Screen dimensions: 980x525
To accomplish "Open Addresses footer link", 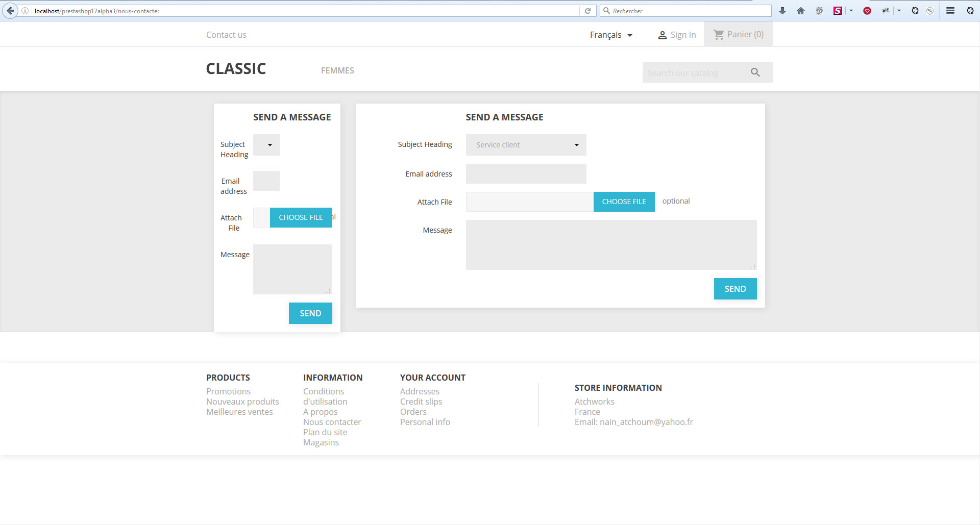I will [x=420, y=391].
